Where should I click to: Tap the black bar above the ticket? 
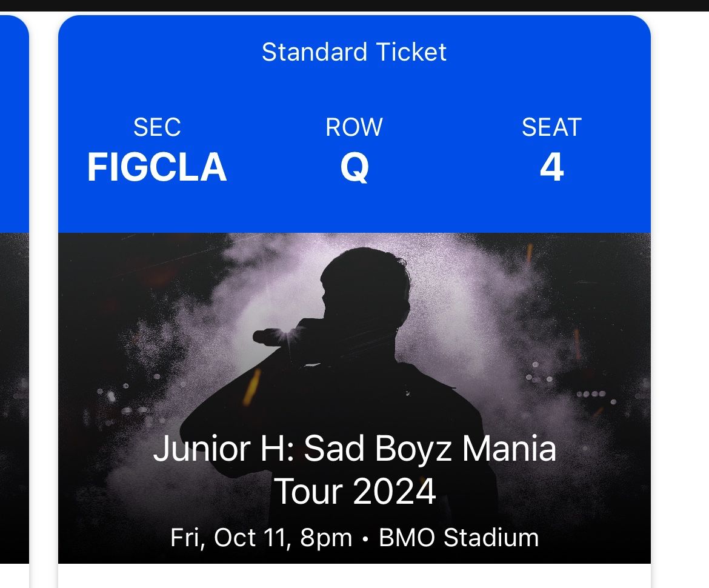pyautogui.click(x=354, y=5)
